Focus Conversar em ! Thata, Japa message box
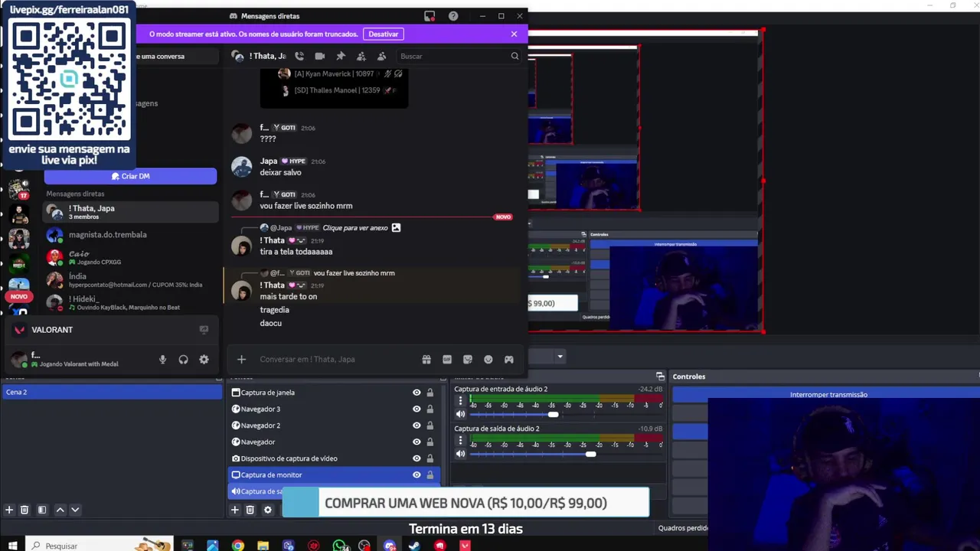This screenshot has width=980, height=551. click(337, 360)
